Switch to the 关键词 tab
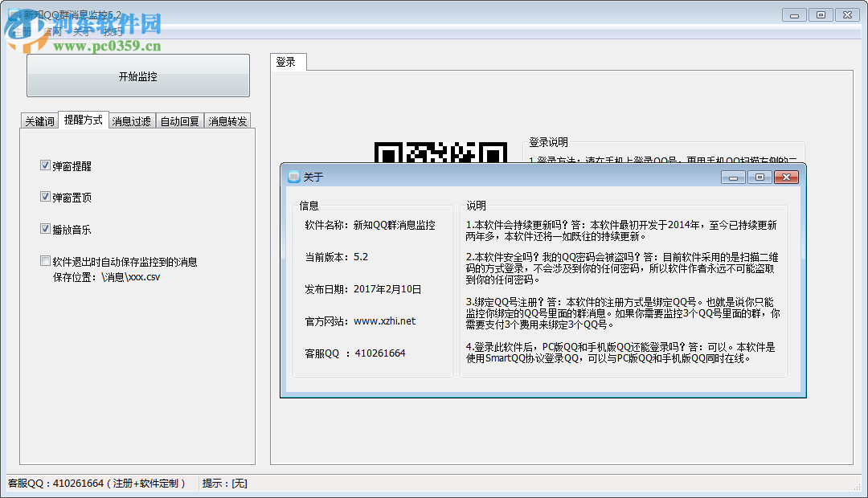 coord(39,120)
